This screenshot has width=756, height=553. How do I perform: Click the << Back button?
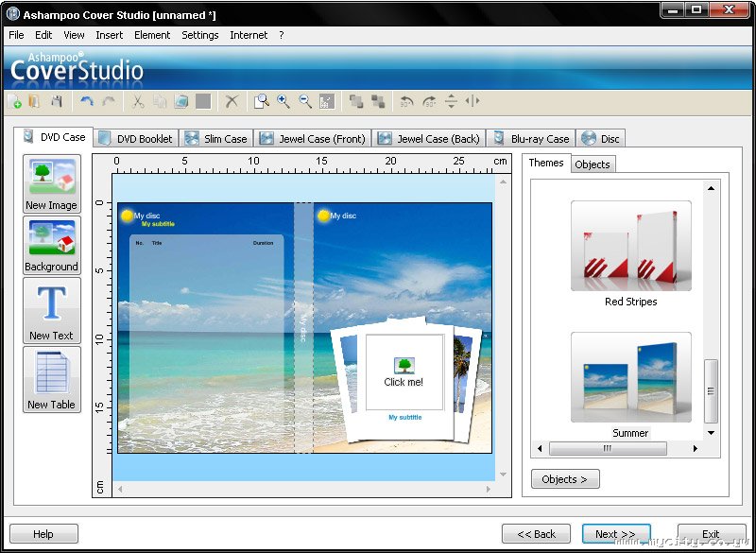pos(536,534)
